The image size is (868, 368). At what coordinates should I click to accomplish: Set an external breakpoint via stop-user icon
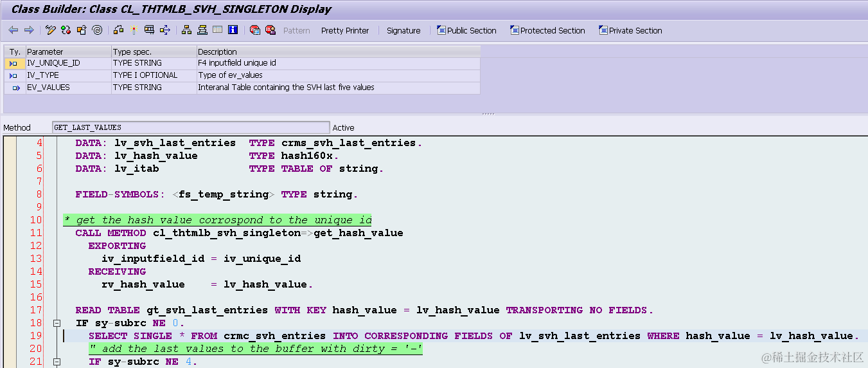(270, 30)
